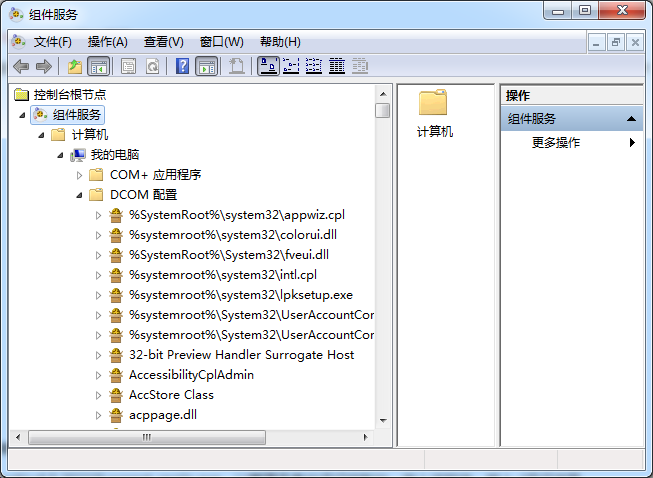Open Help via blue question mark icon
The image size is (653, 478).
click(x=182, y=66)
